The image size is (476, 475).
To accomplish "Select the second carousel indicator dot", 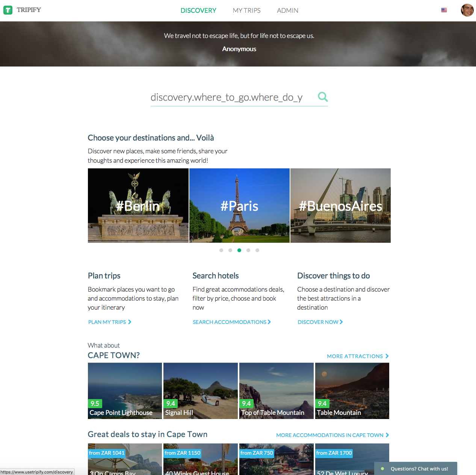I will (230, 250).
